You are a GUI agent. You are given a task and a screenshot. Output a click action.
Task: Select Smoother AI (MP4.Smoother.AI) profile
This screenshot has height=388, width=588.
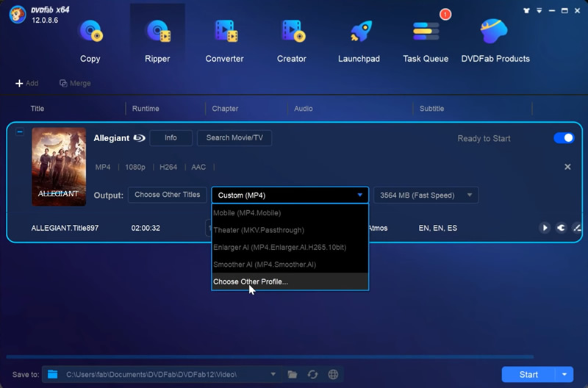pos(290,265)
